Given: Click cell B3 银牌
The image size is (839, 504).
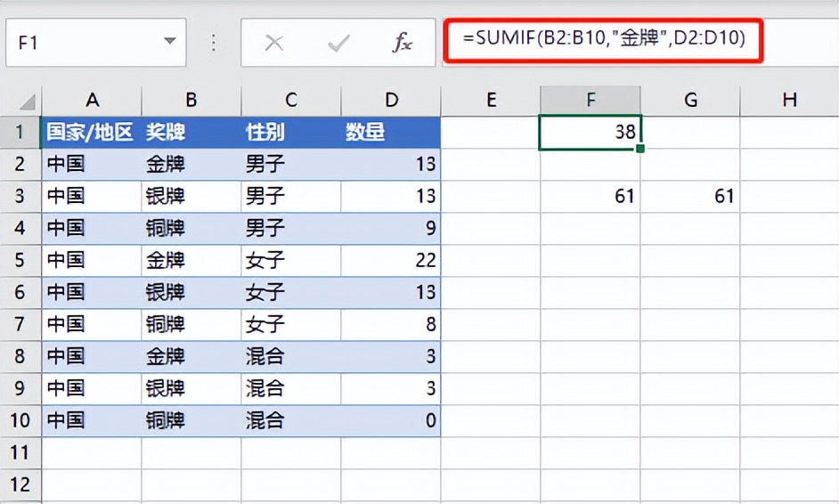Looking at the screenshot, I should (191, 197).
